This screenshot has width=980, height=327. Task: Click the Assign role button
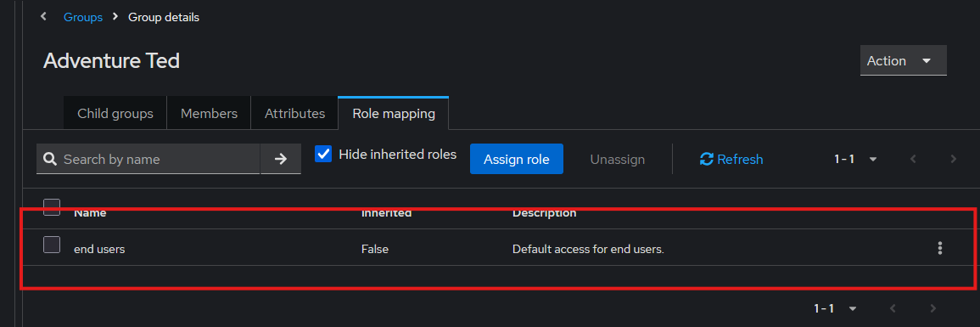coord(516,159)
